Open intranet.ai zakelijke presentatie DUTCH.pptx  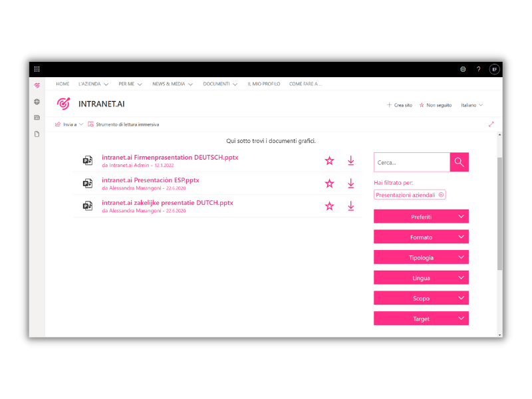(x=167, y=203)
